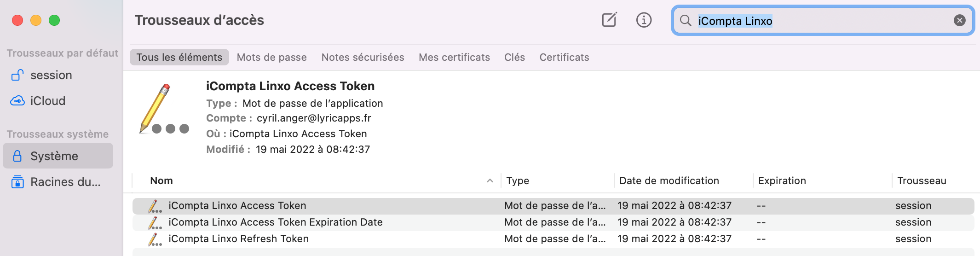This screenshot has width=980, height=256.
Task: Switch to Clés tab
Action: 514,57
